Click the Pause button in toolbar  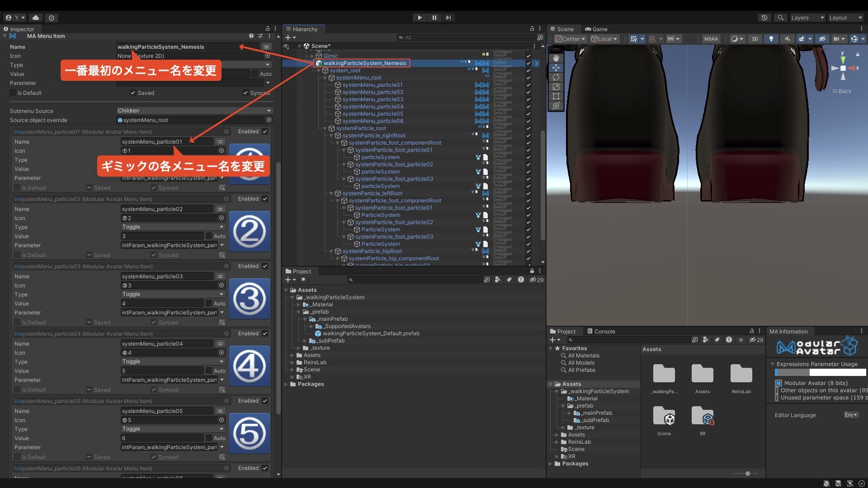(434, 18)
